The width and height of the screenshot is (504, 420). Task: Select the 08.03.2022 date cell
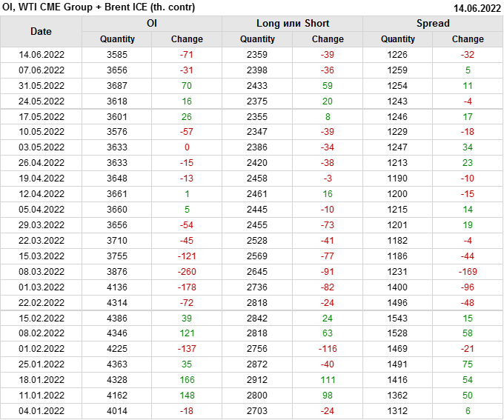[42, 272]
